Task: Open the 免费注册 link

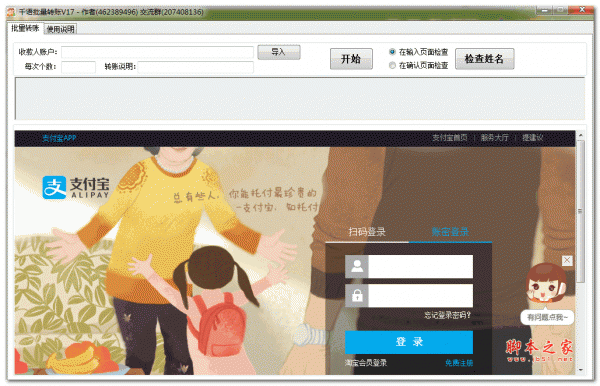Action: click(x=459, y=363)
